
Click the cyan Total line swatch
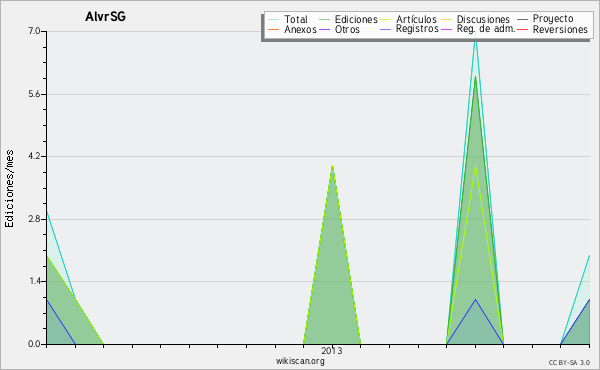tap(274, 19)
